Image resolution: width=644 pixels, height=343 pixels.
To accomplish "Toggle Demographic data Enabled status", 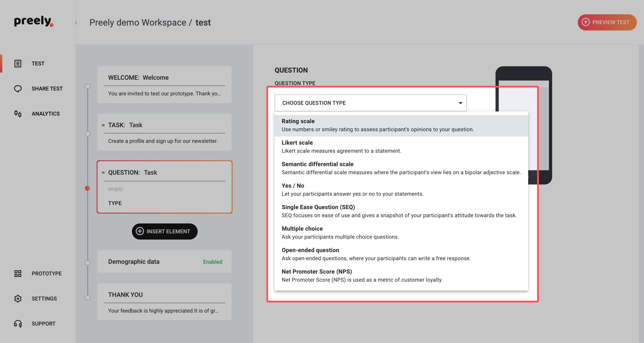I will [x=213, y=261].
